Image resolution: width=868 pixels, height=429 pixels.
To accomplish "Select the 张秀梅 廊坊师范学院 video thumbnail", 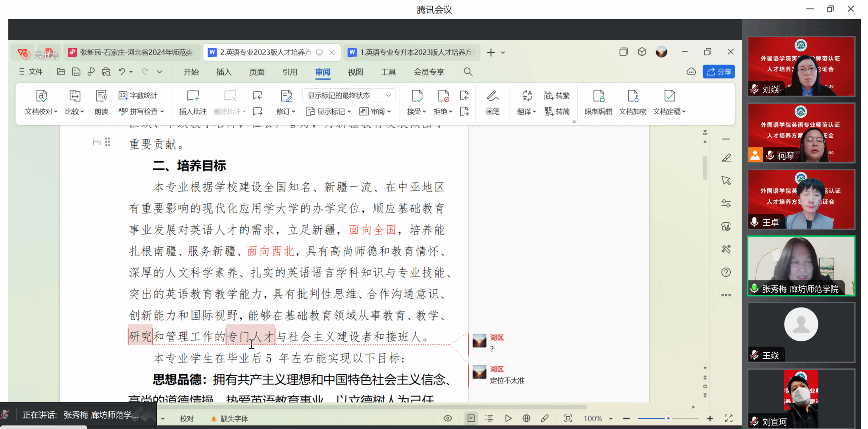I will click(801, 266).
